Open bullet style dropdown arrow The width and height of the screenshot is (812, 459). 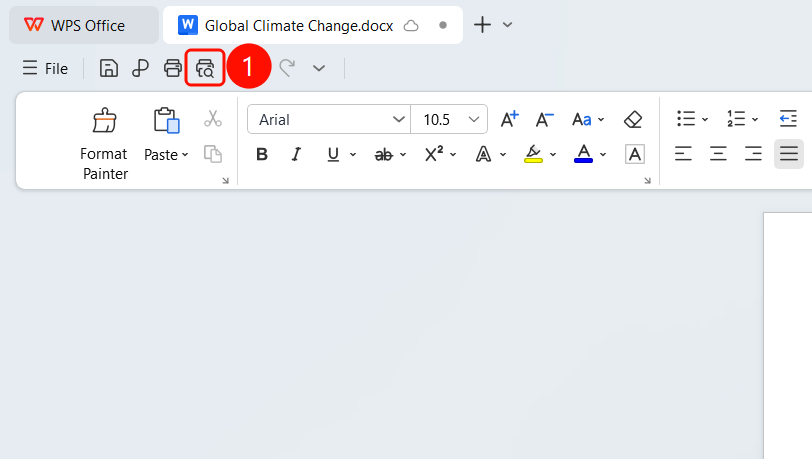tap(705, 120)
